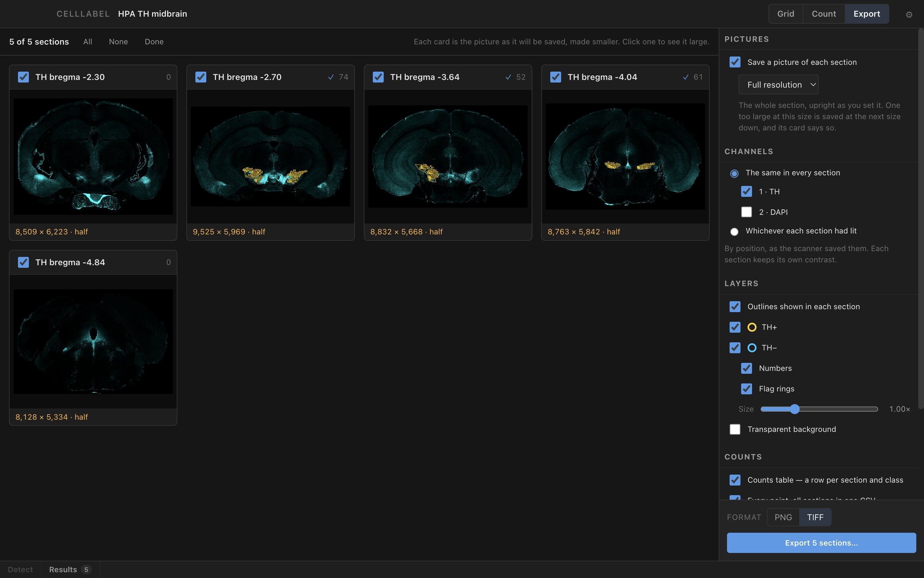Click the done checkmark on TH bregma -4.04
This screenshot has width=924, height=578.
pos(686,77)
